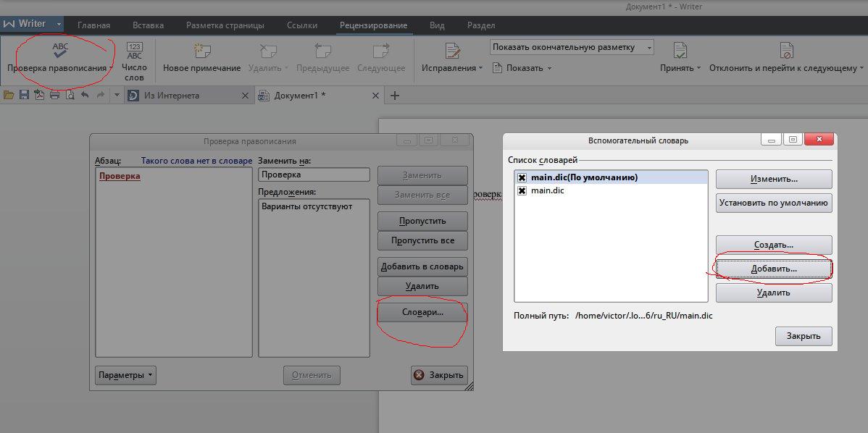The height and width of the screenshot is (433, 868).
Task: Click the Проверка правописания spell check icon
Action: point(60,51)
